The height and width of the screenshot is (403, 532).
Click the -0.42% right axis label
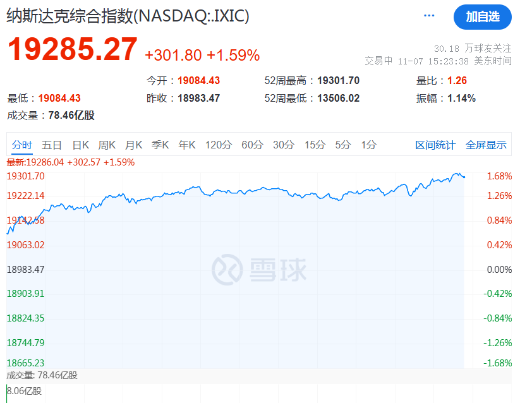pyautogui.click(x=498, y=294)
